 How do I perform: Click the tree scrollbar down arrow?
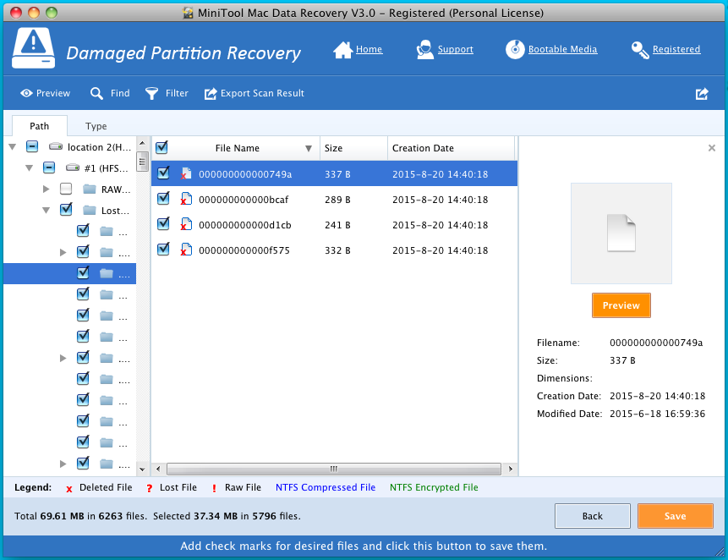pyautogui.click(x=143, y=469)
